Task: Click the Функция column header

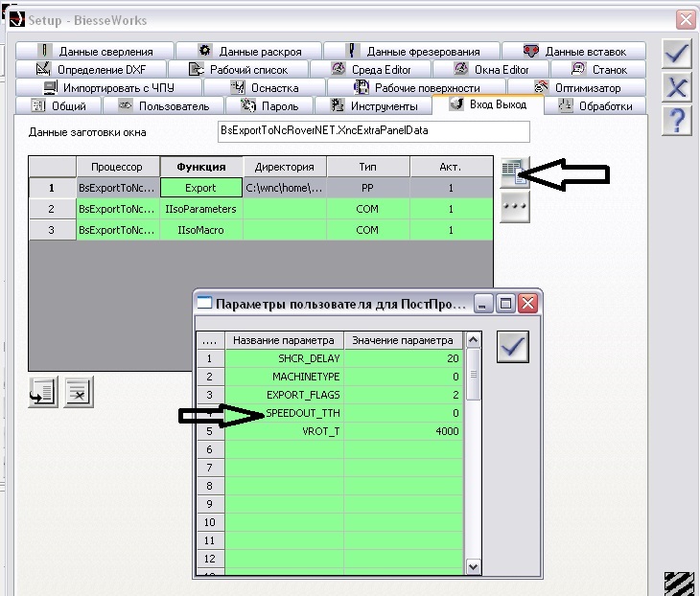Action: pos(201,167)
